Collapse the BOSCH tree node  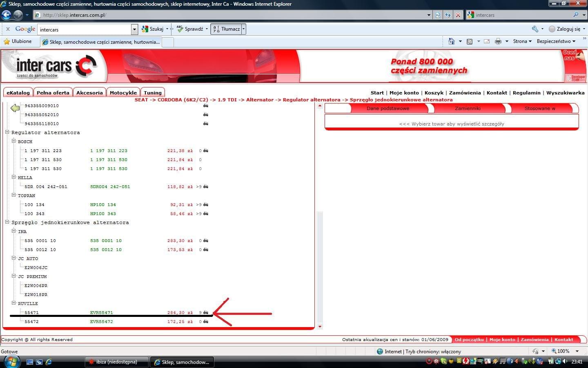[x=13, y=141]
